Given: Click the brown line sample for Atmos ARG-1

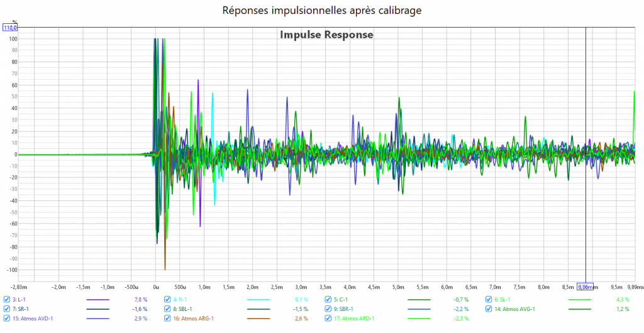Looking at the screenshot, I should (258, 319).
